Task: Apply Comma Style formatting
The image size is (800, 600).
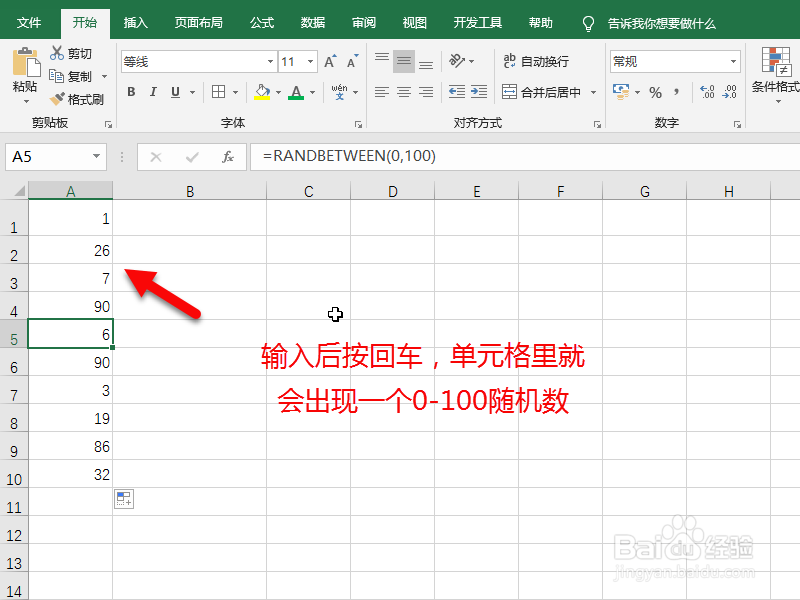Action: tap(674, 92)
